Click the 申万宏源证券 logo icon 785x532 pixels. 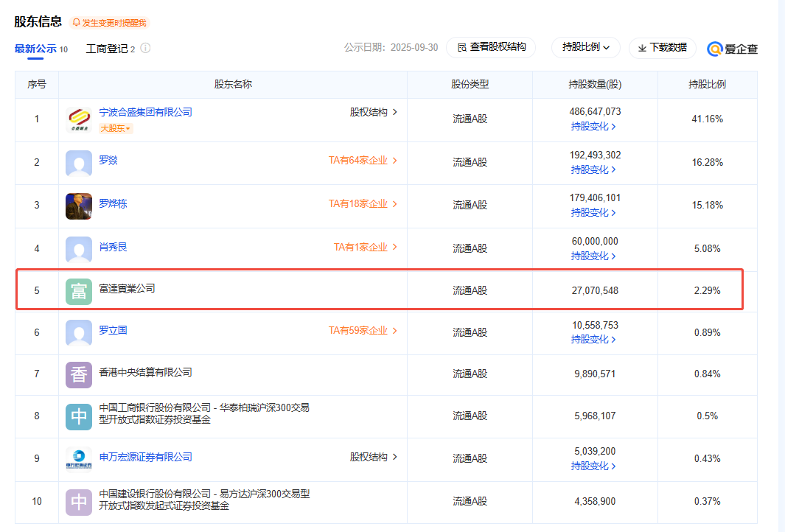pyautogui.click(x=78, y=458)
